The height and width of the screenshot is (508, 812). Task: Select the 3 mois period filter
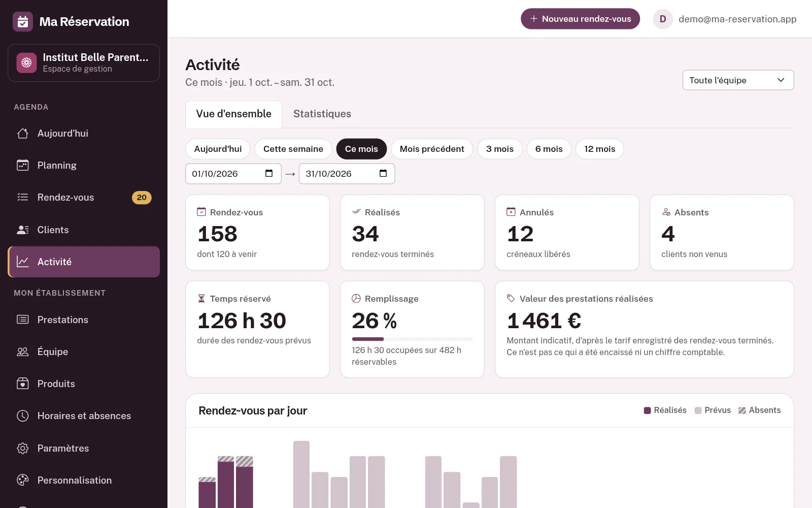coord(500,149)
